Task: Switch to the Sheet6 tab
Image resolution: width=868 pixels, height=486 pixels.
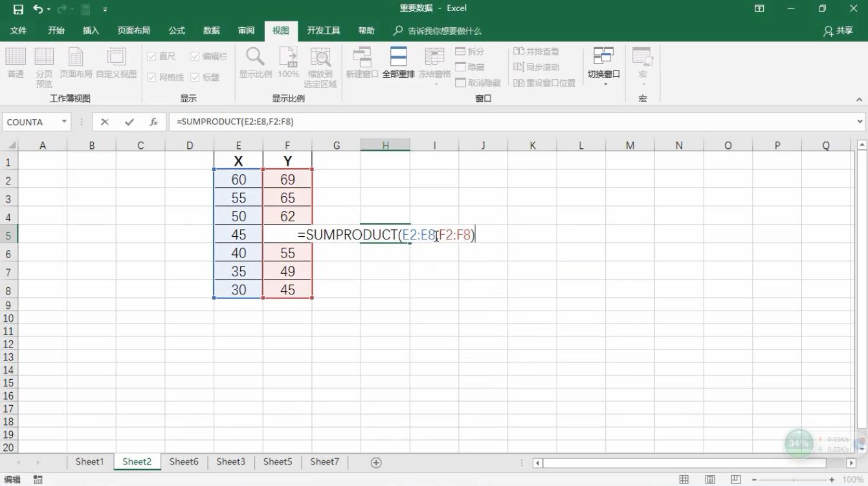Action: (x=184, y=461)
